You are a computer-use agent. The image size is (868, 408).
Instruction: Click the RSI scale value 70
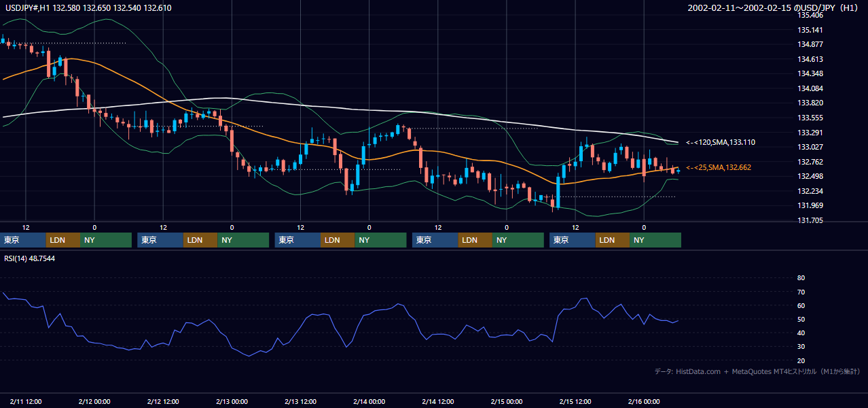801,292
